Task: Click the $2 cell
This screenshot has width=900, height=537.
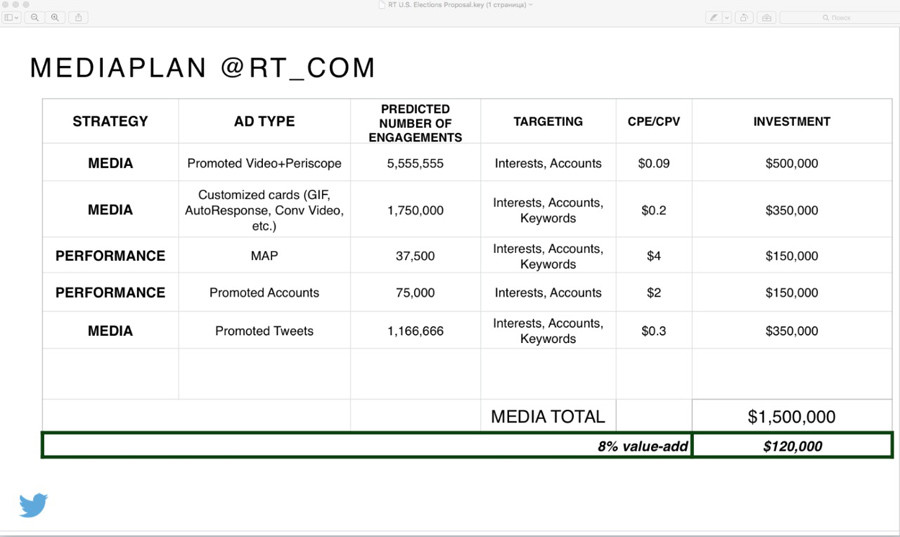Action: 654,293
